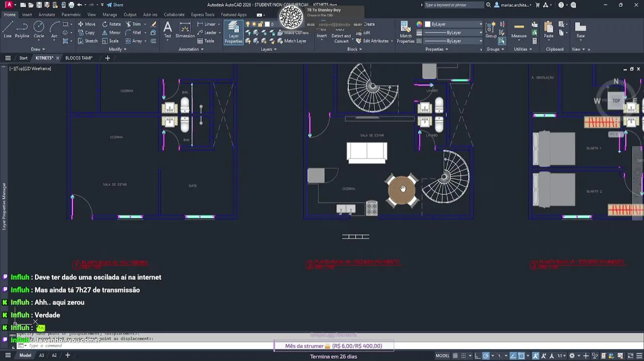Expand the Annotation panel dropdown
Image resolution: width=644 pixels, height=361 pixels.
[191, 49]
